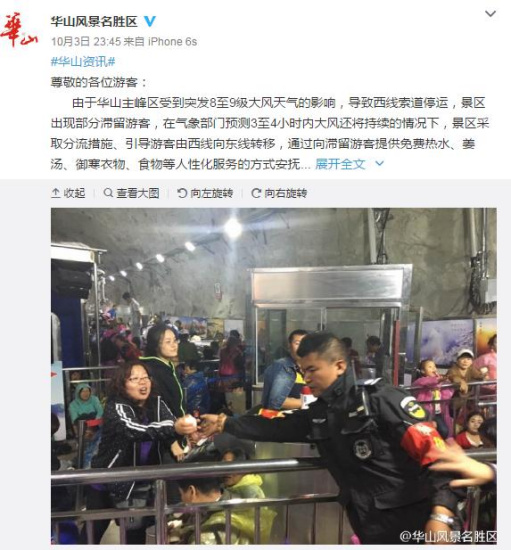Expand full text via 展开全文
This screenshot has height=550, width=511.
(x=340, y=164)
